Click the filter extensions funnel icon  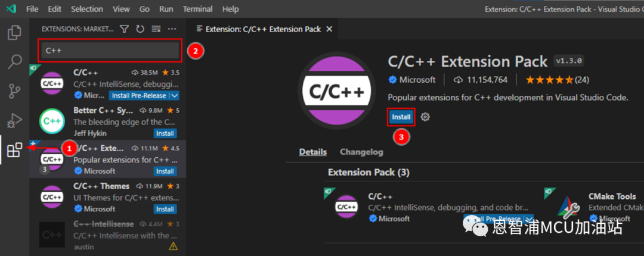125,29
